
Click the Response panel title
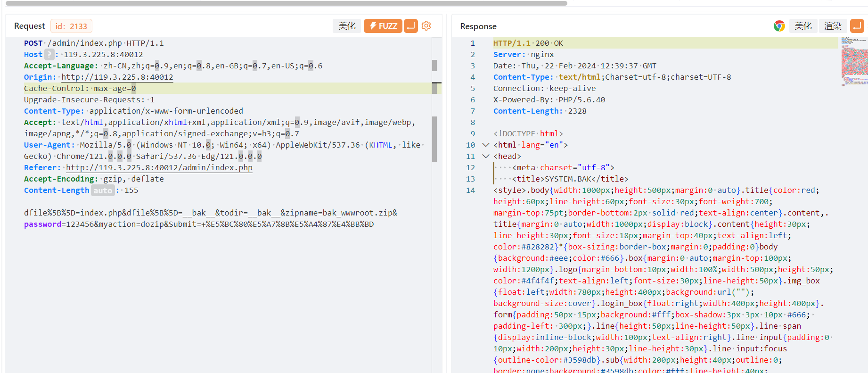pyautogui.click(x=478, y=26)
